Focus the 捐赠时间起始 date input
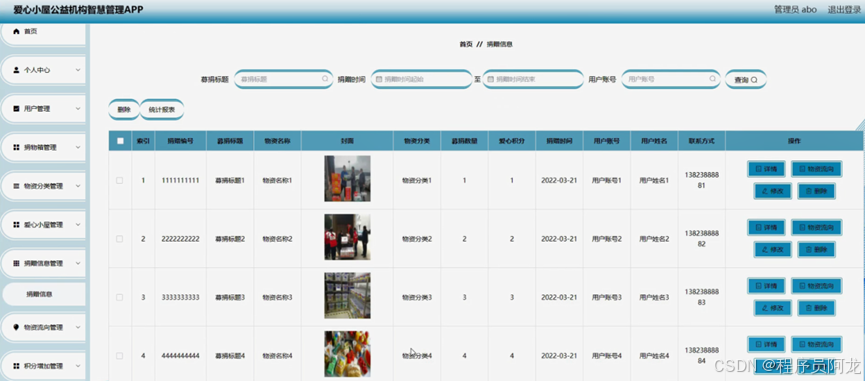The height and width of the screenshot is (381, 865). point(421,79)
